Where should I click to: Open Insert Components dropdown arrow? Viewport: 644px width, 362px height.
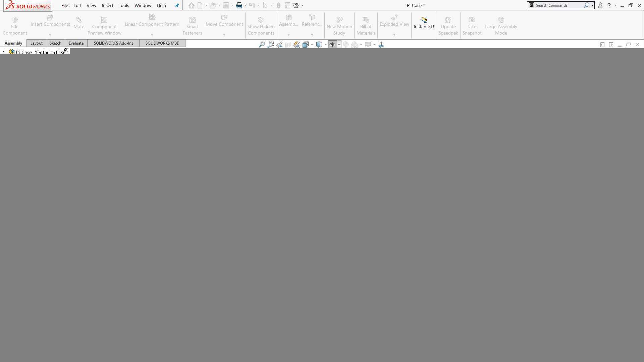tap(50, 35)
